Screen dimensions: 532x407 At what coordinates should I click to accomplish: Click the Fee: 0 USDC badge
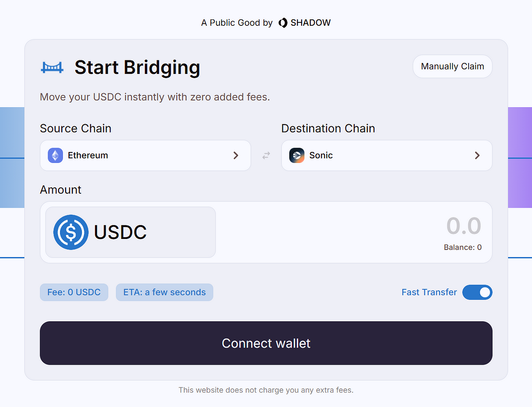[74, 292]
